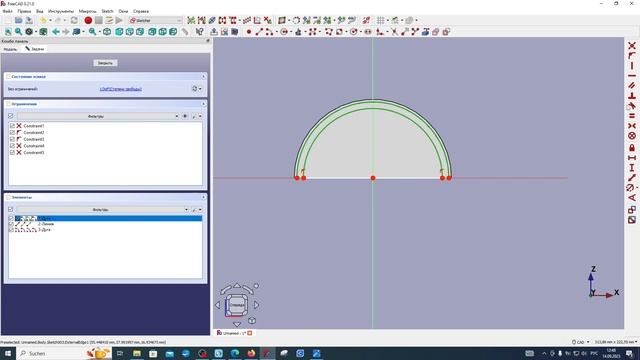
Task: Click the horizontal distance constraint icon
Action: [x=632, y=158]
